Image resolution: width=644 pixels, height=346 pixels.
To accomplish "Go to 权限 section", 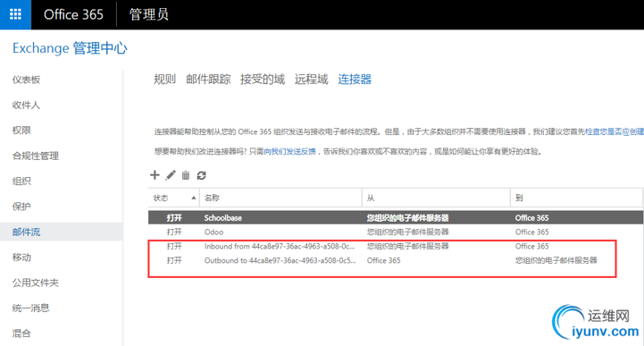I will (x=21, y=131).
